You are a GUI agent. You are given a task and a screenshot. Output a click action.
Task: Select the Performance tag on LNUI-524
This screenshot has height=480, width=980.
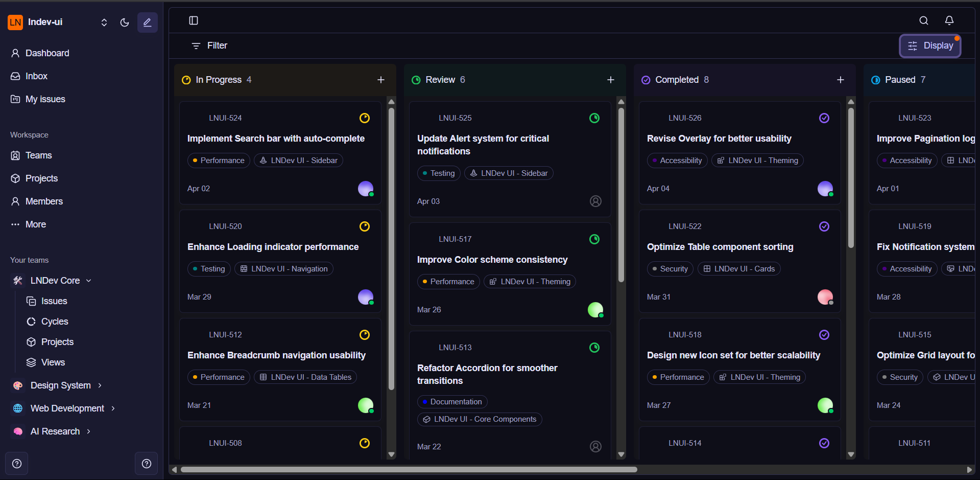click(219, 161)
